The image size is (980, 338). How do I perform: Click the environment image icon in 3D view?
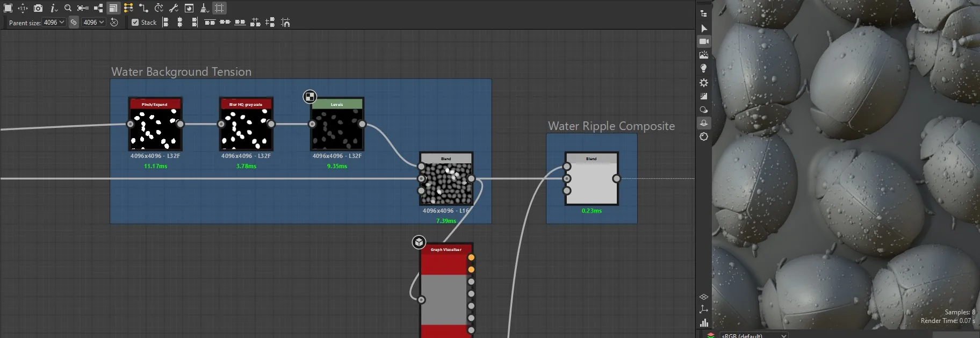704,55
